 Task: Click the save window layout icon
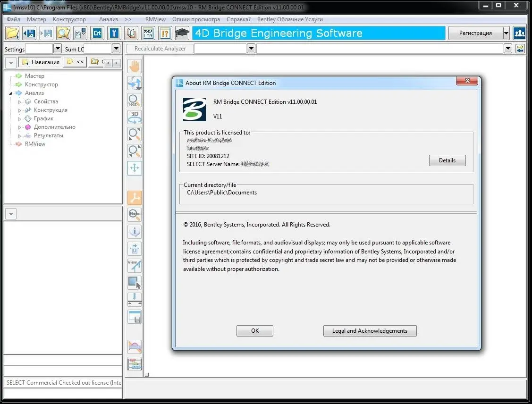pyautogui.click(x=135, y=317)
